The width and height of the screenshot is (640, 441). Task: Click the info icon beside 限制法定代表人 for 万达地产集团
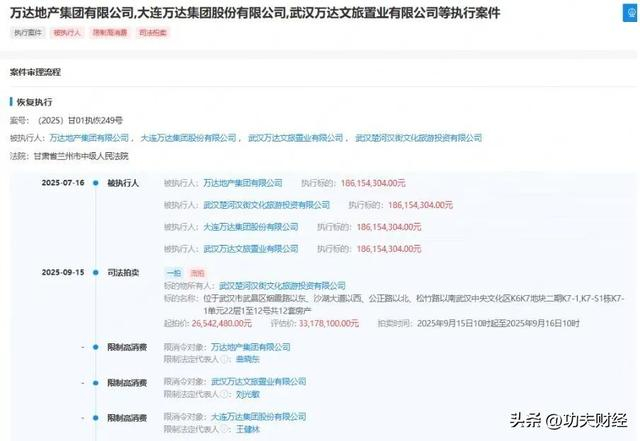point(224,359)
